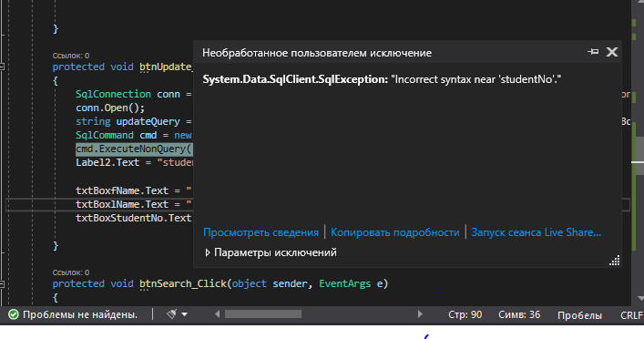Click the conn.Open(); code line
The height and width of the screenshot is (339, 644).
click(x=110, y=108)
